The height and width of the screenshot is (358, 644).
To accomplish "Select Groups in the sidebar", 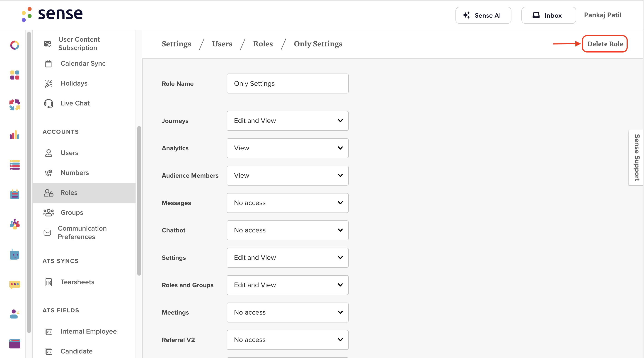I will pos(72,213).
